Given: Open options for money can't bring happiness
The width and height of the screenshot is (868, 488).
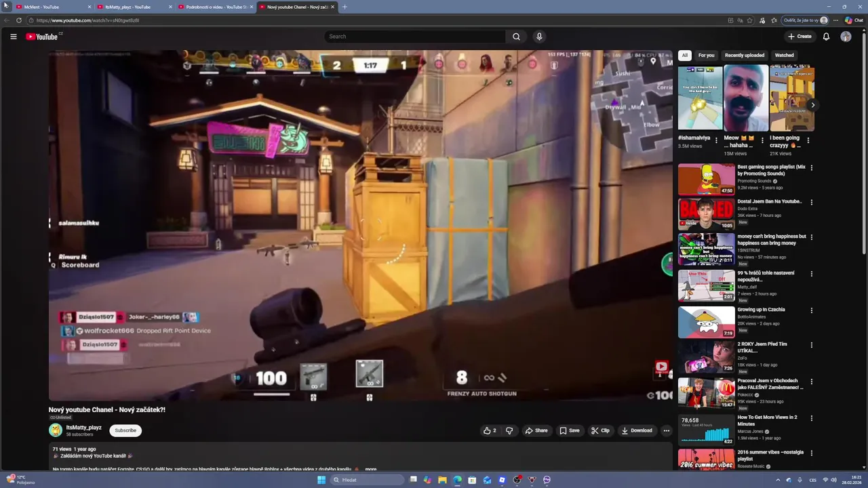Looking at the screenshot, I should pos(812,237).
